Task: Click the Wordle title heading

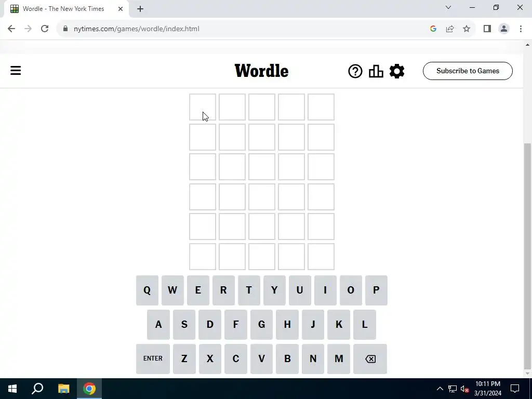Action: coord(262,71)
